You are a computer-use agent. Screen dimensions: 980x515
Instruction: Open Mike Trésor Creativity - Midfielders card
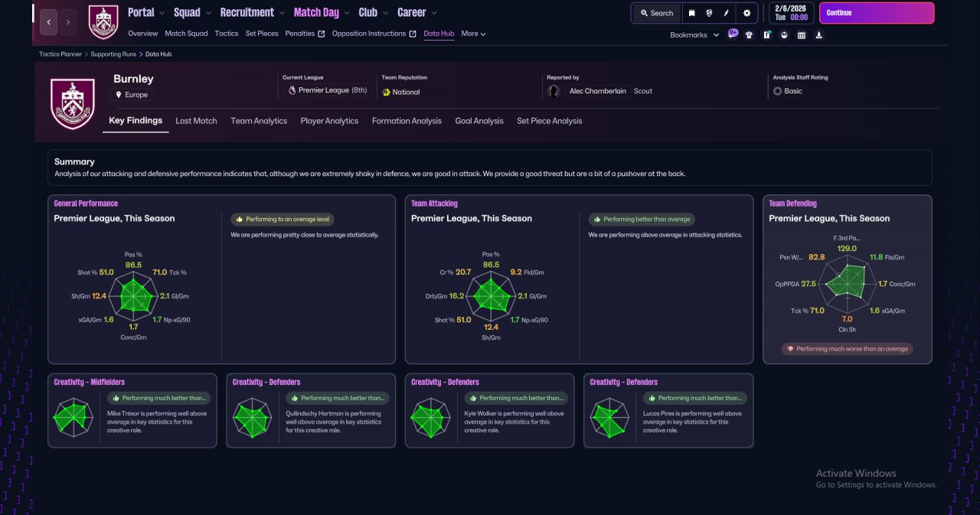point(132,410)
